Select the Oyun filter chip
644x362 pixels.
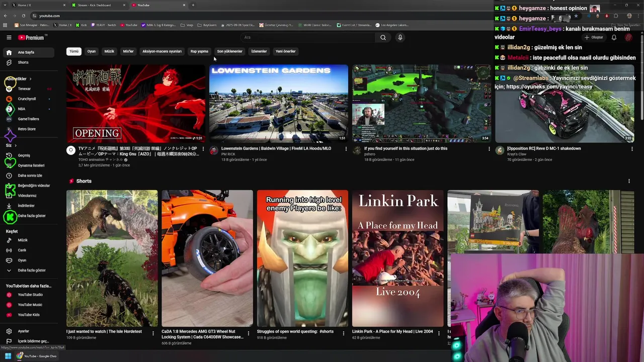coord(92,51)
